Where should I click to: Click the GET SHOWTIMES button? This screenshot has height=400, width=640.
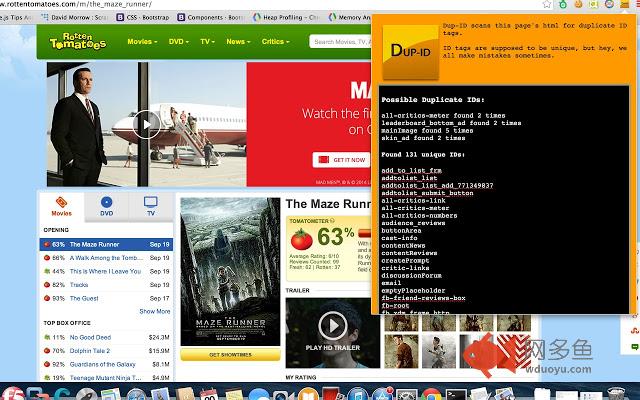230,355
